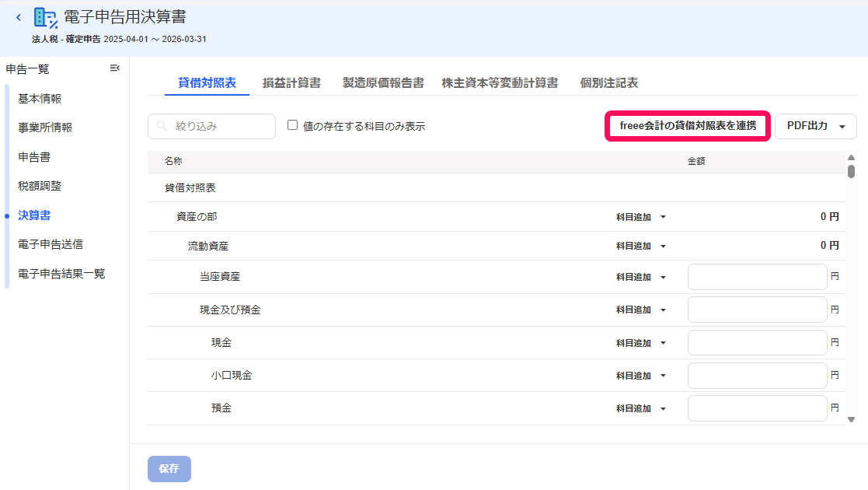
Task: Click freee会計の貸借対照表を連携 button
Action: click(x=688, y=126)
